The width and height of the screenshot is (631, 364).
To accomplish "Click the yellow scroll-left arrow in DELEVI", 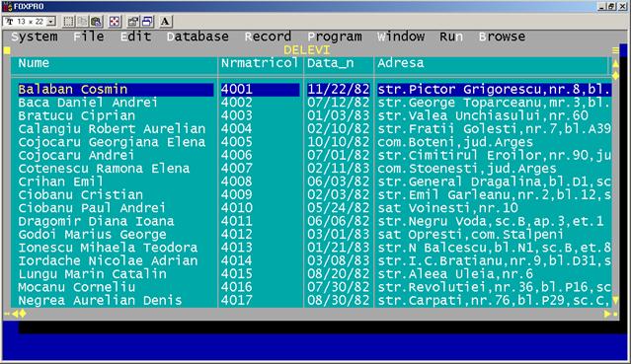I will [15, 314].
